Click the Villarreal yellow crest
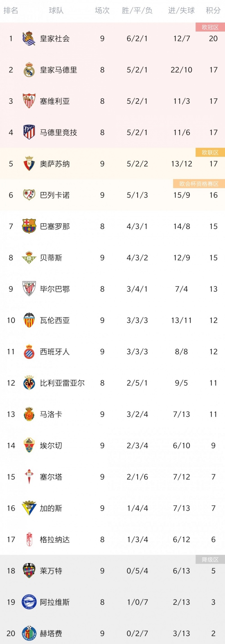This screenshot has width=225, height=644. tap(29, 383)
